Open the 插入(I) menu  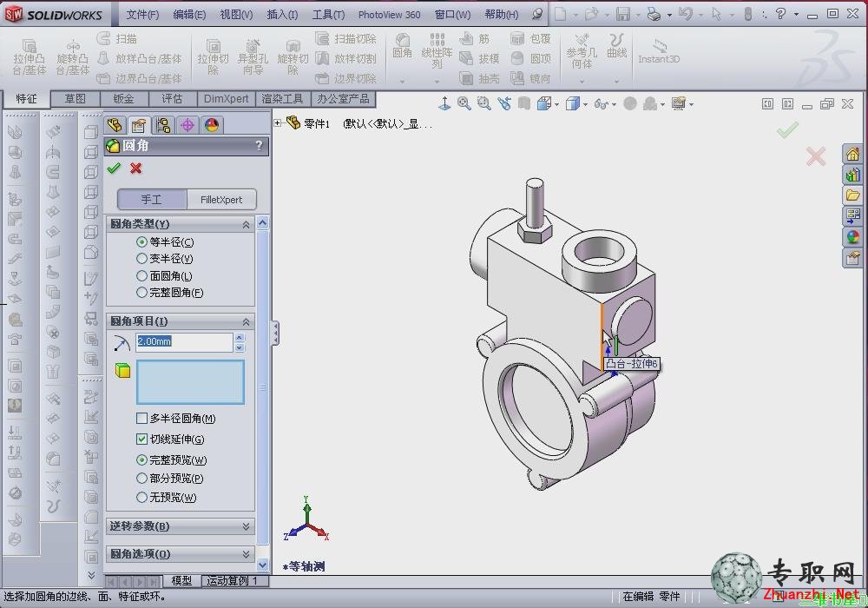tap(282, 15)
